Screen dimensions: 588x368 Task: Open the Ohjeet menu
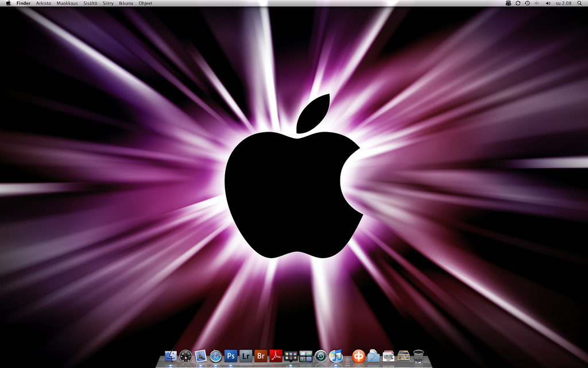click(x=145, y=3)
